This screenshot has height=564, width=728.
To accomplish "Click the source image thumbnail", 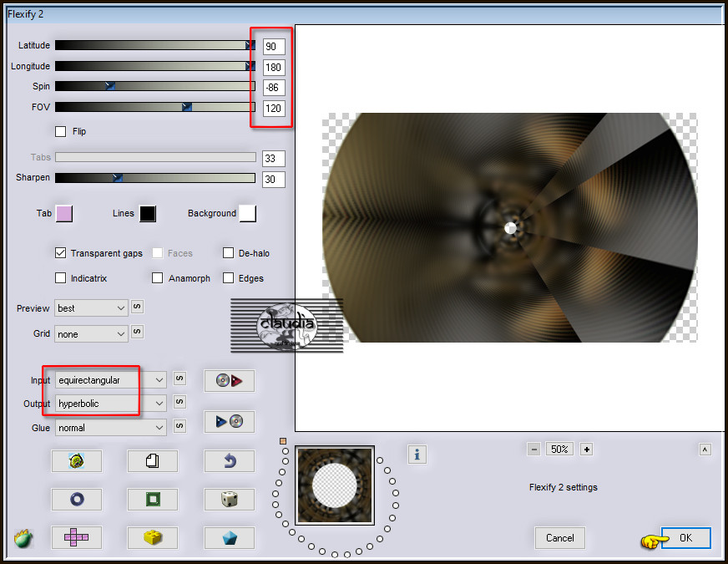I will [x=335, y=485].
